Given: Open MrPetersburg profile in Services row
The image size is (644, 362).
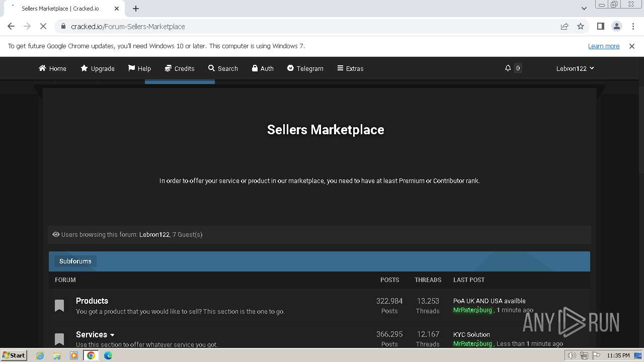Looking at the screenshot, I should pos(472,343).
